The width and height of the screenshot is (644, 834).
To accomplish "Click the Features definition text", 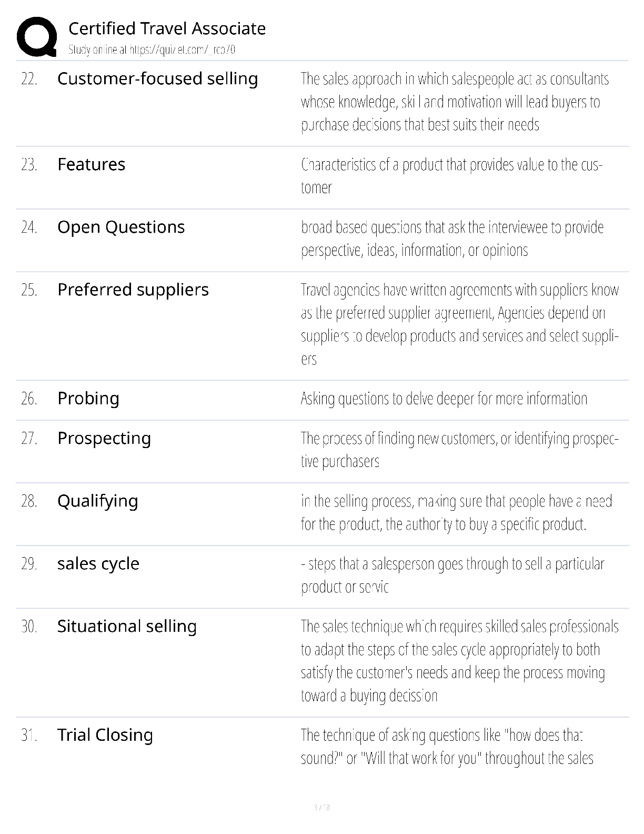I will [x=451, y=176].
